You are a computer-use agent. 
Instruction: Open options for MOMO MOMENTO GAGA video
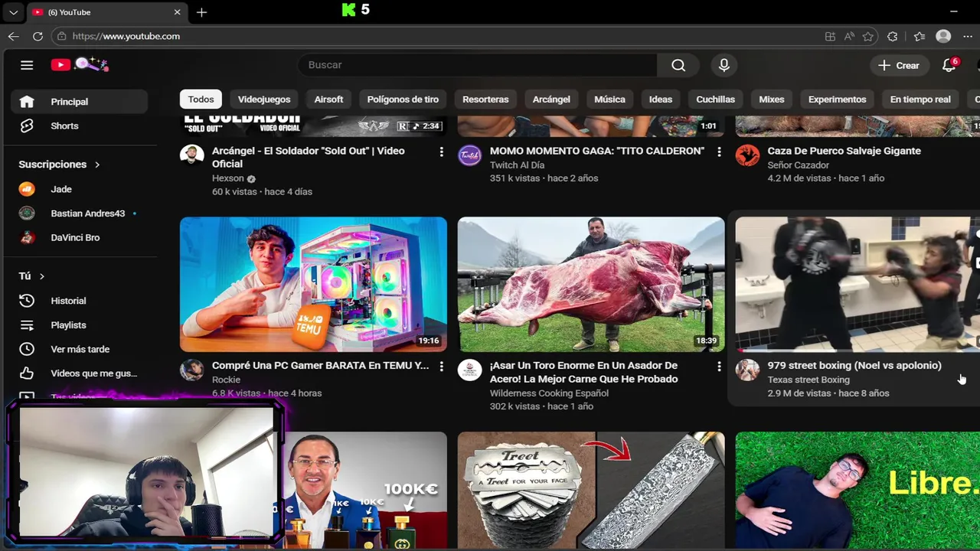point(719,152)
